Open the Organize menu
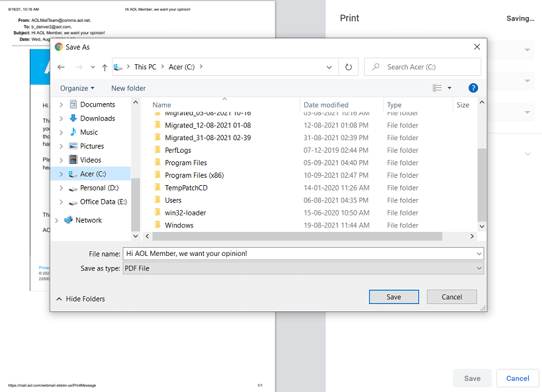Viewport: 542px width, 392px height. [77, 88]
